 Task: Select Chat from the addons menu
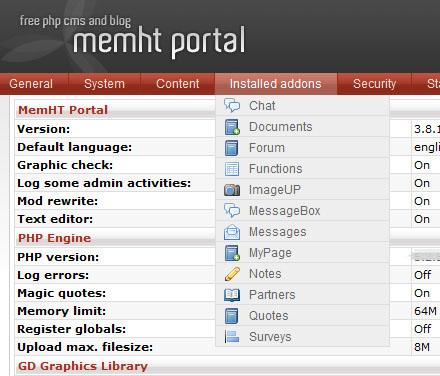click(302, 106)
